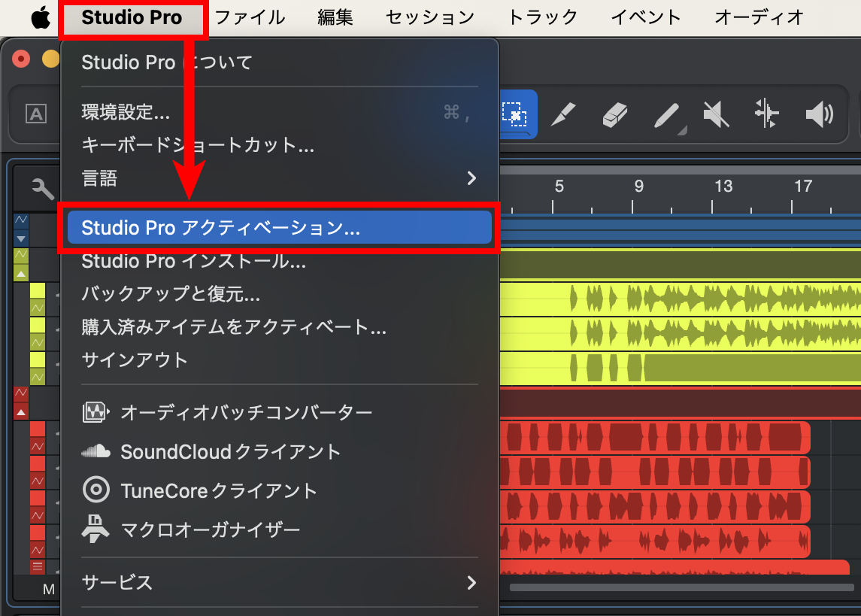Select the Mute tool
The height and width of the screenshot is (616, 861).
tap(716, 115)
